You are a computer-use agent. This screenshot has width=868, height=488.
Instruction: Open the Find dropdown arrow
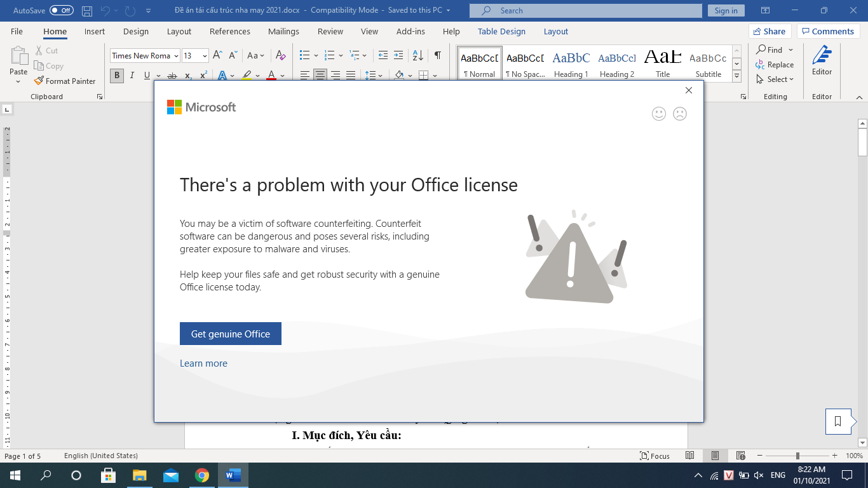point(791,50)
